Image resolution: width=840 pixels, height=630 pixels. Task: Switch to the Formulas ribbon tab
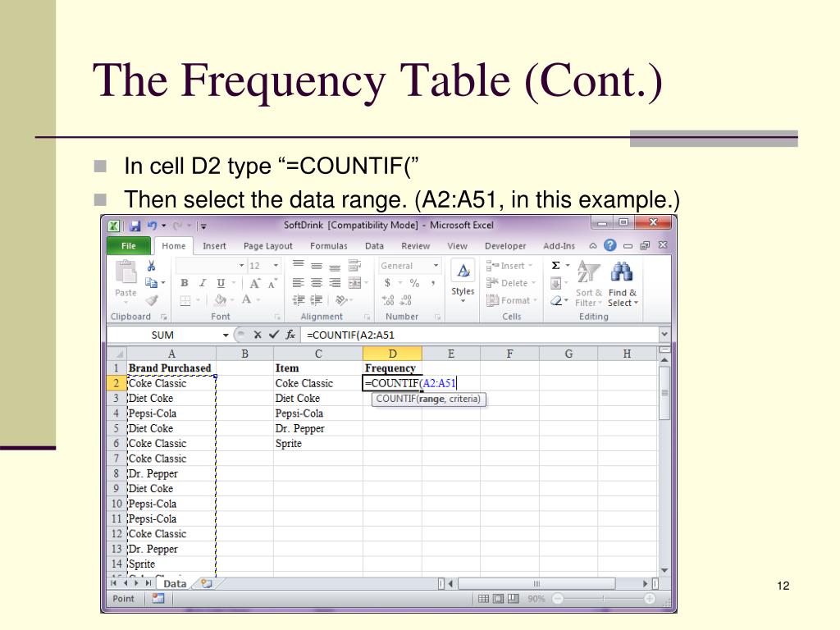coord(329,246)
